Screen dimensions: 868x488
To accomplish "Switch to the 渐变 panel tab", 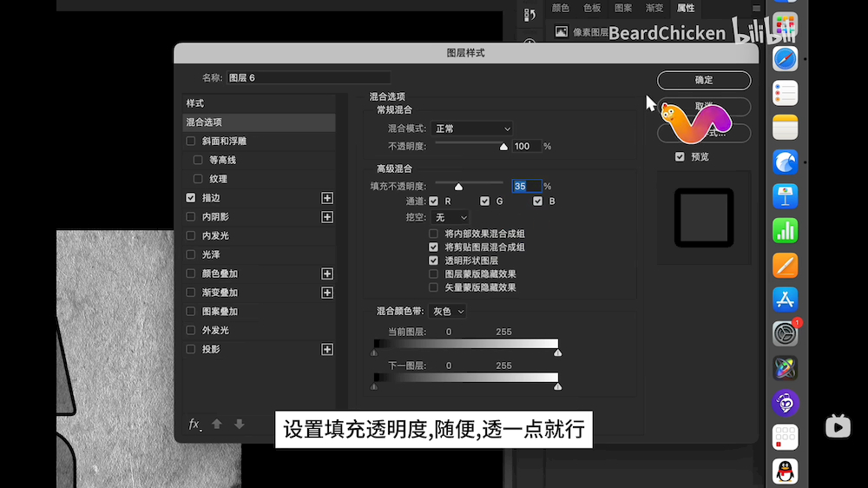I will click(x=654, y=9).
